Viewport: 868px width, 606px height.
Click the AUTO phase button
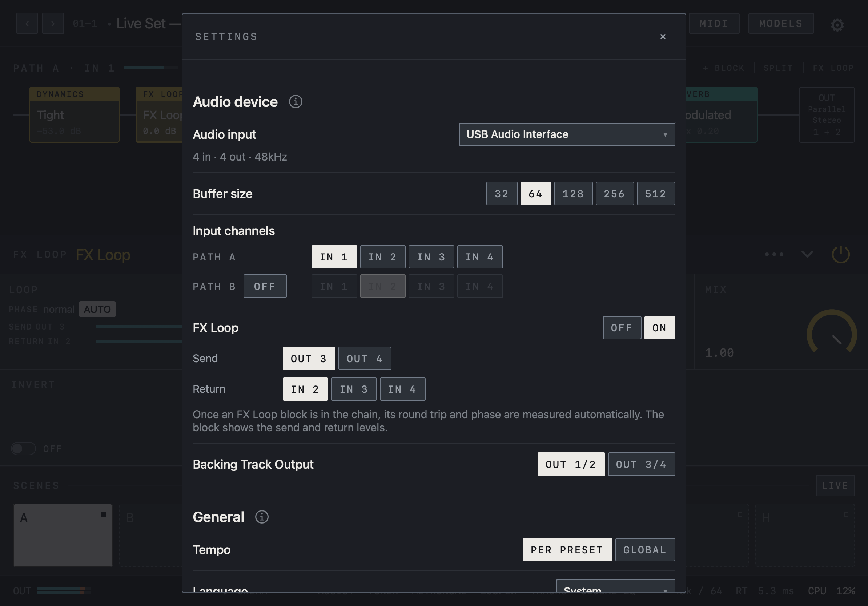click(x=97, y=309)
